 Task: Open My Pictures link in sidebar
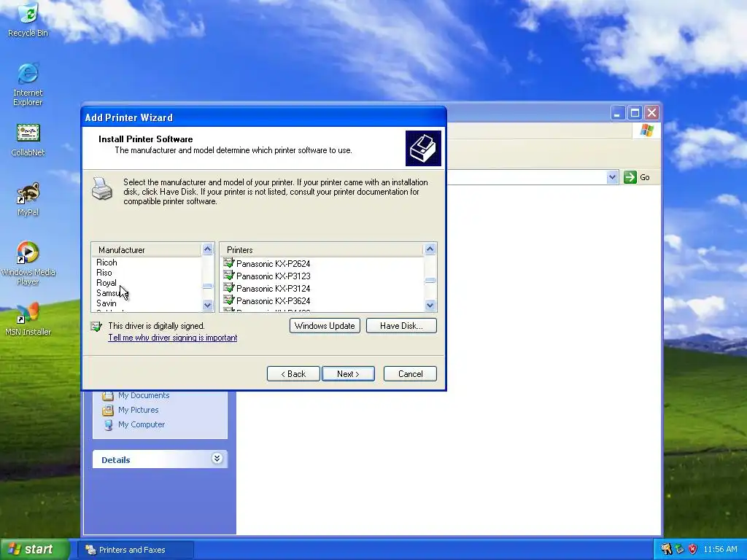(138, 410)
